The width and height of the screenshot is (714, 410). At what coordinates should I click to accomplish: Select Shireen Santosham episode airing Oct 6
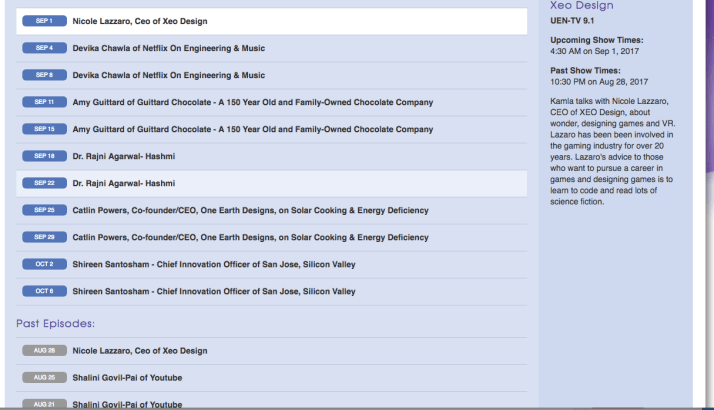pos(213,291)
